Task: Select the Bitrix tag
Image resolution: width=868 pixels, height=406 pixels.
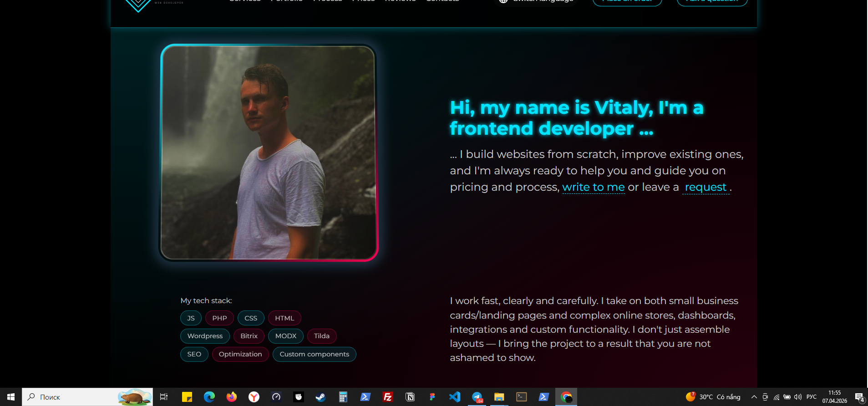Action: [249, 336]
